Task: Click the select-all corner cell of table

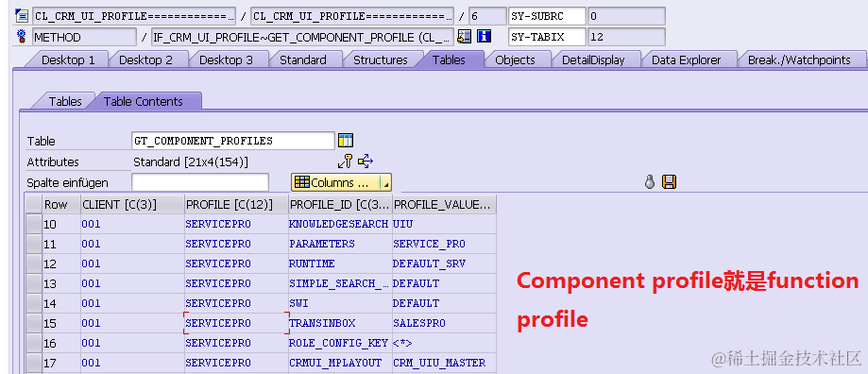Action: pyautogui.click(x=34, y=204)
